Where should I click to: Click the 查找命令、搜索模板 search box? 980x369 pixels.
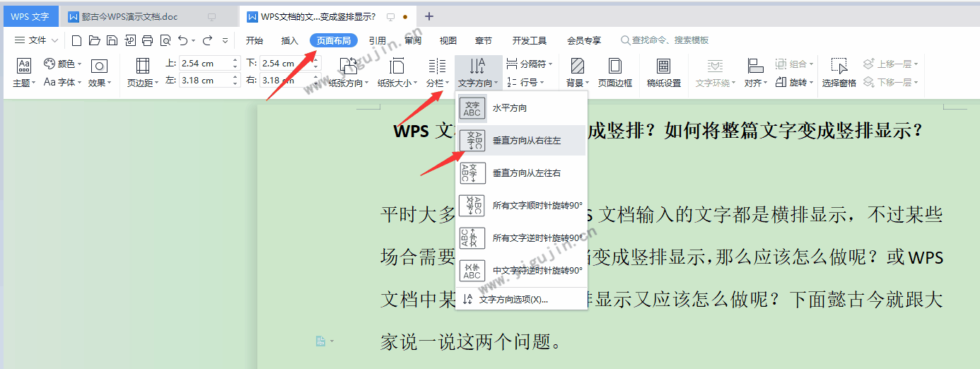[x=665, y=40]
